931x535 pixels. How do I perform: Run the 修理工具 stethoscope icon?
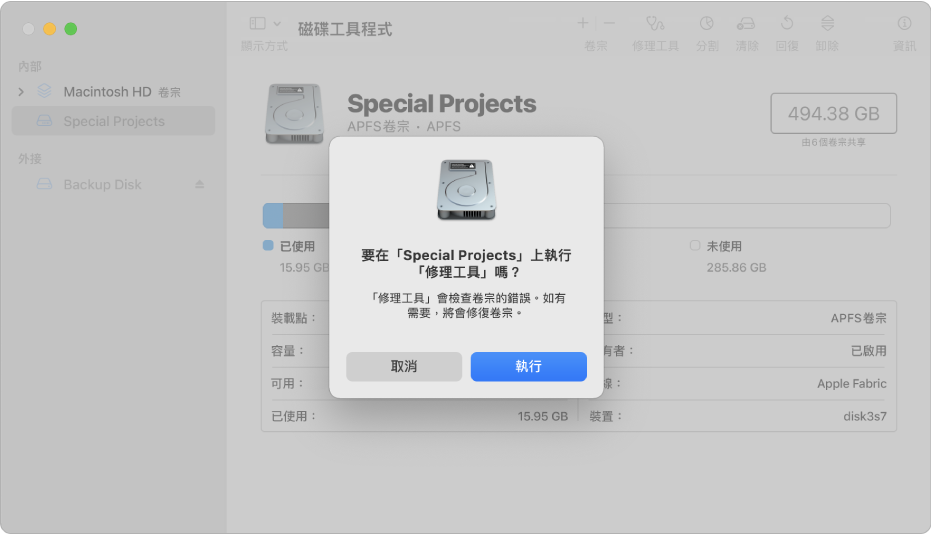[655, 23]
